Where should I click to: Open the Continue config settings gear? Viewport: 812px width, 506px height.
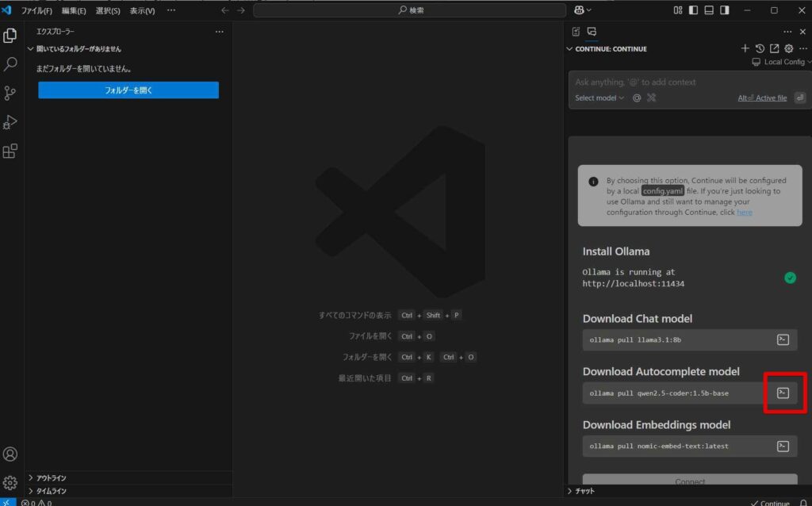pos(788,48)
